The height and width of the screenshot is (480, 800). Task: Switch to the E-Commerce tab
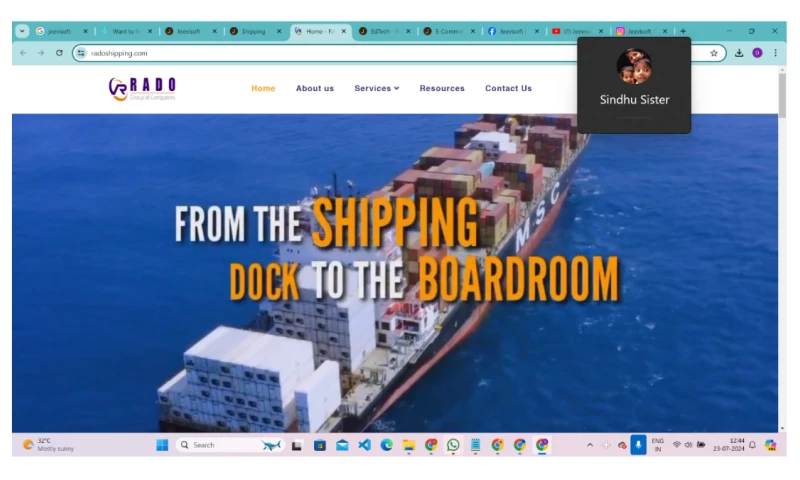[448, 31]
